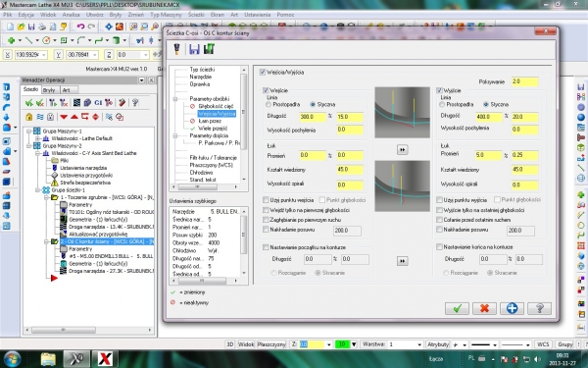
Task: Click the floppy save parameters icon in dialog
Action: coord(194,49)
